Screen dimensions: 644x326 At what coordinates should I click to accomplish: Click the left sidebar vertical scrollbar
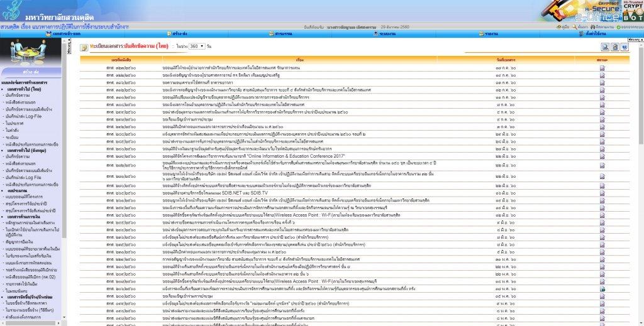64,188
